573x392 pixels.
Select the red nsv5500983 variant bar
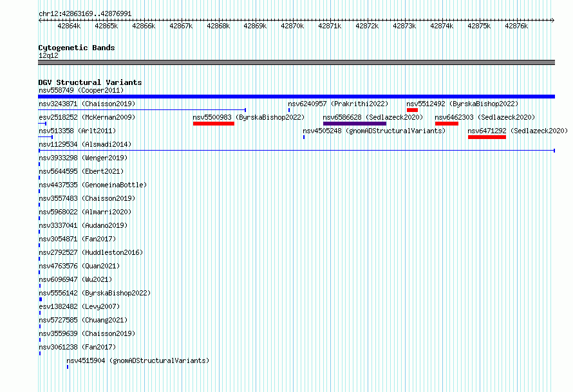[213, 124]
